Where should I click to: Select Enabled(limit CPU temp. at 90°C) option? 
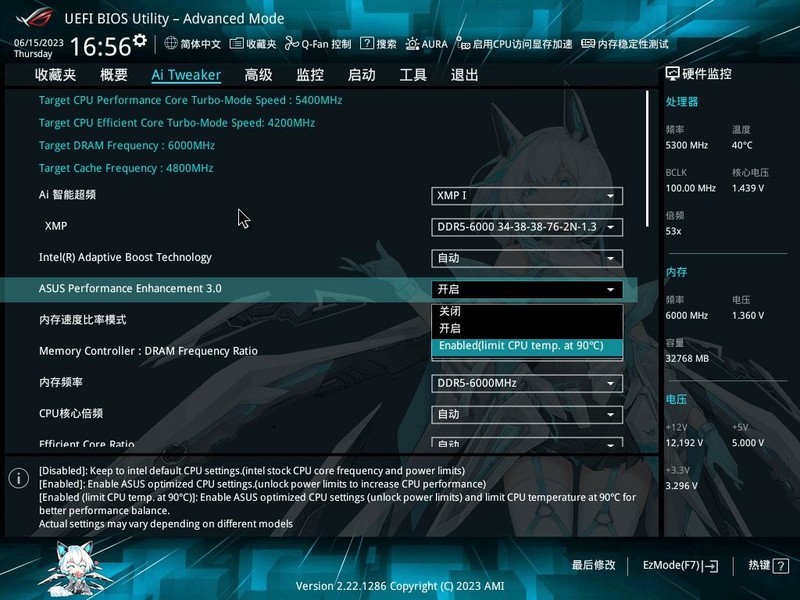point(527,345)
